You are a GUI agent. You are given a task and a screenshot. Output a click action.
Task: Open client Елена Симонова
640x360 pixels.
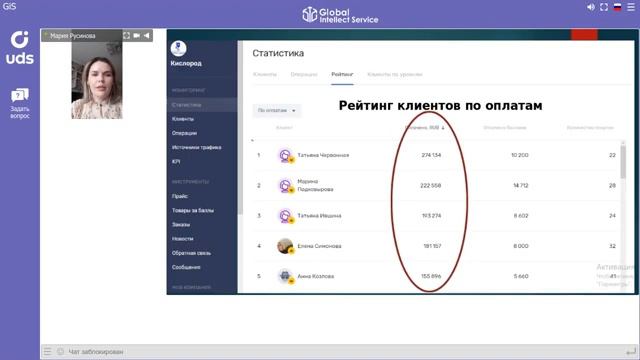[x=319, y=246]
